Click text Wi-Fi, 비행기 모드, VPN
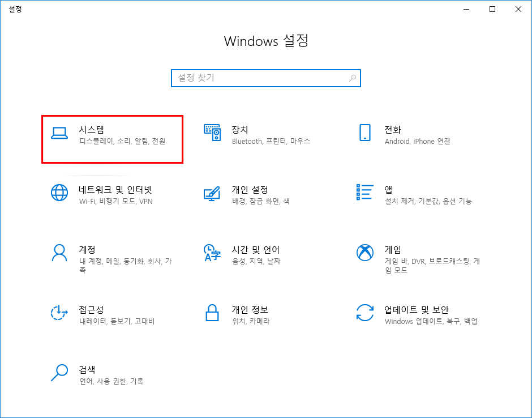The image size is (532, 418). coord(116,202)
